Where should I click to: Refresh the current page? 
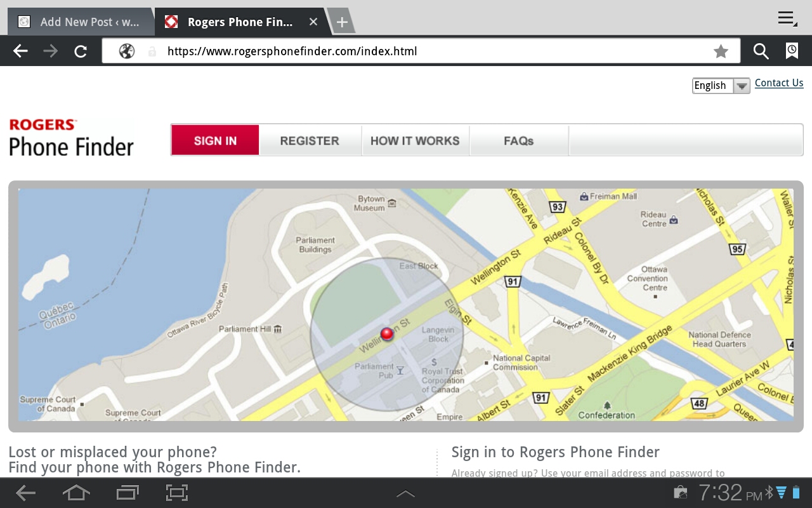80,51
